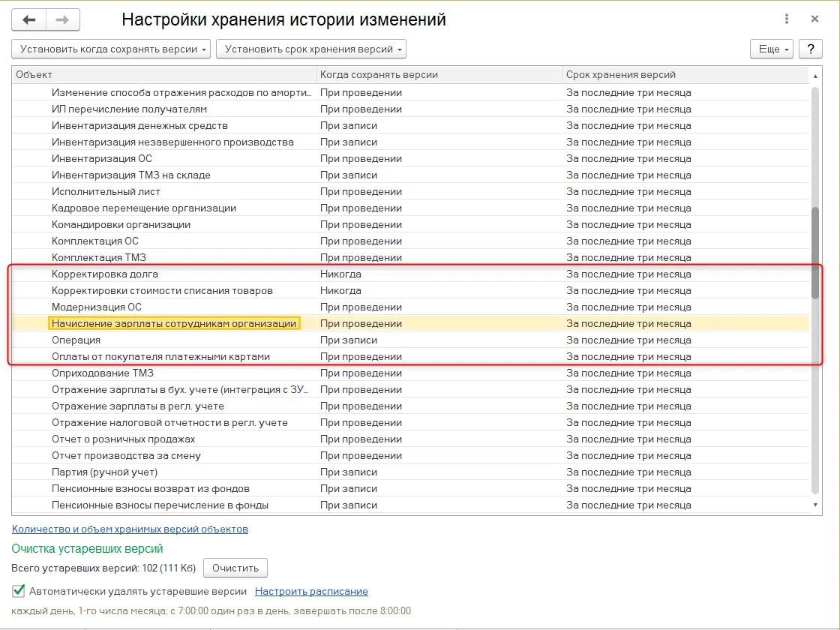Close the settings window with the X
The width and height of the screenshot is (840, 630).
(814, 19)
